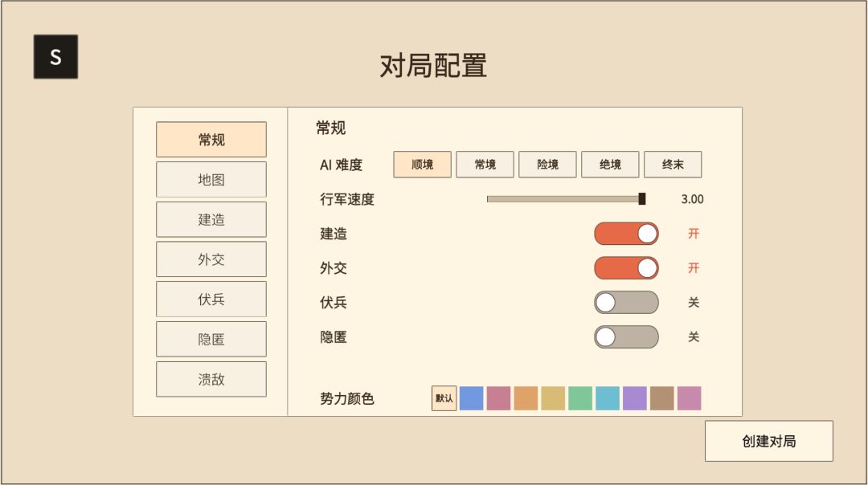Choose 常境 AI difficulty
The height and width of the screenshot is (485, 868).
(485, 165)
